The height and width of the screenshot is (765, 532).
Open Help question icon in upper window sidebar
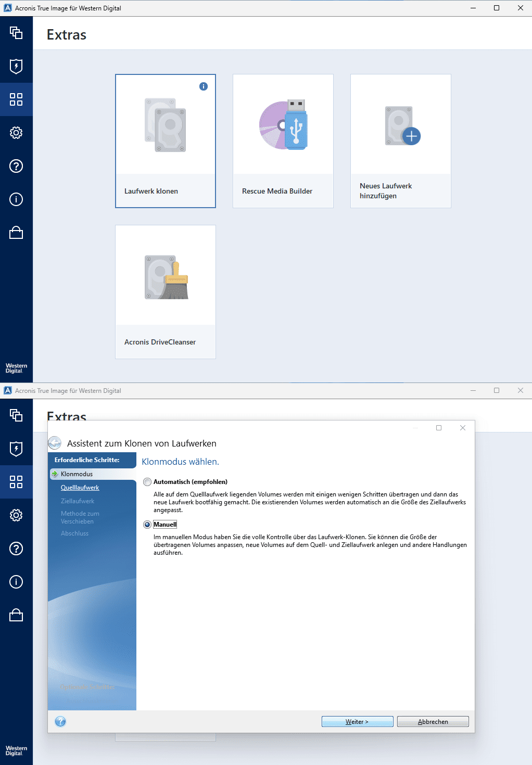(x=16, y=166)
